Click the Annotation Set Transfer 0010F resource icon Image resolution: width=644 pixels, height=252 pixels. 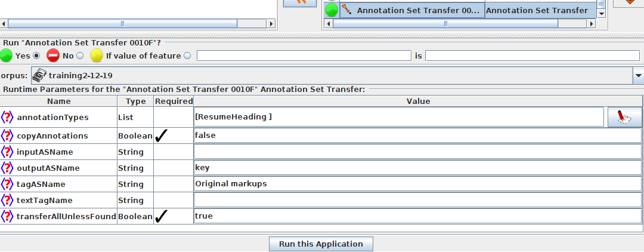pyautogui.click(x=347, y=10)
